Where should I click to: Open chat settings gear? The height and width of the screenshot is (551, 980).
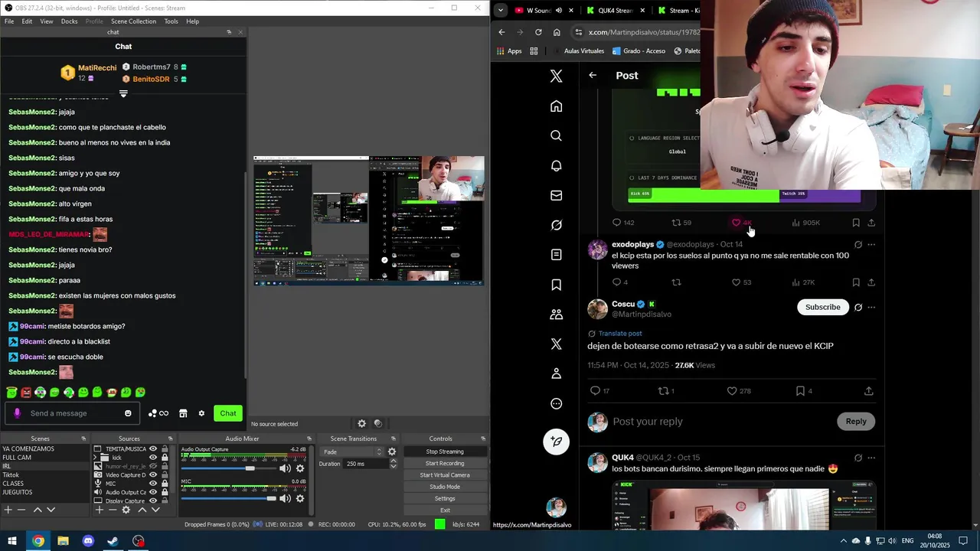click(x=201, y=413)
